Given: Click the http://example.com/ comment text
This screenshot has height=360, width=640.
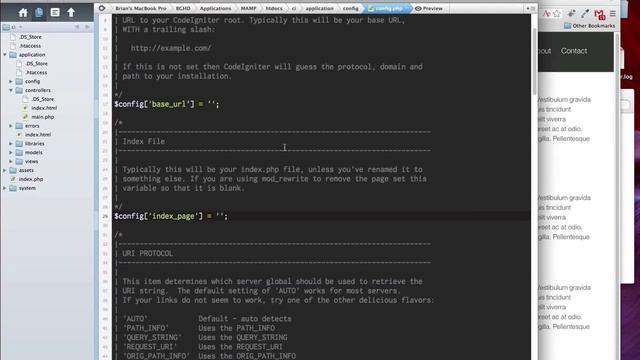Looking at the screenshot, I should (171, 48).
